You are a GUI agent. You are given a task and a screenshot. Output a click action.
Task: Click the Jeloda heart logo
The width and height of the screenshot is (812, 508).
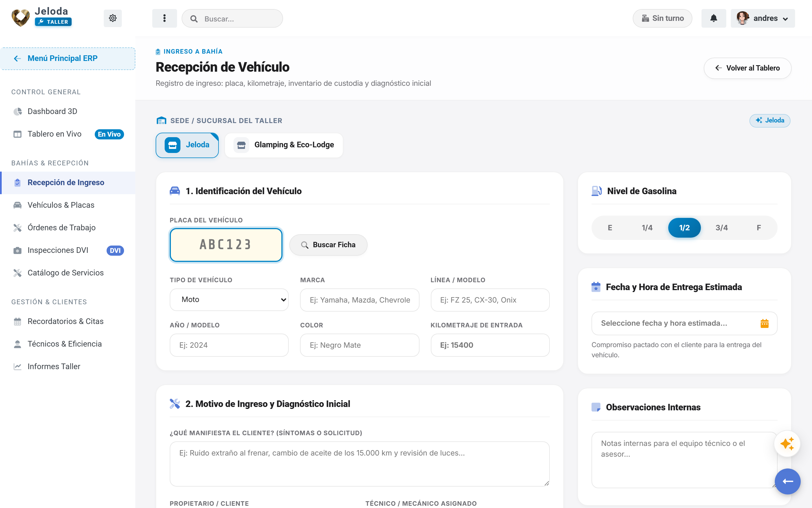(21, 17)
